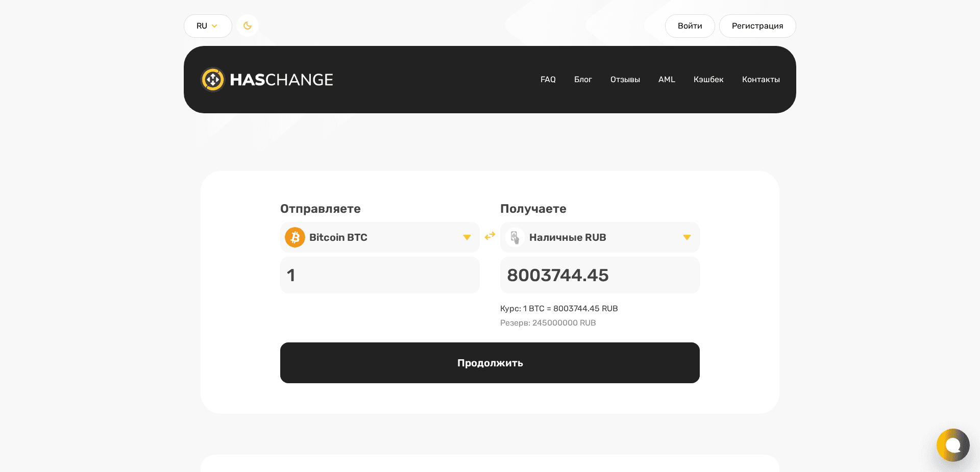Open the chat support widget

tap(952, 445)
